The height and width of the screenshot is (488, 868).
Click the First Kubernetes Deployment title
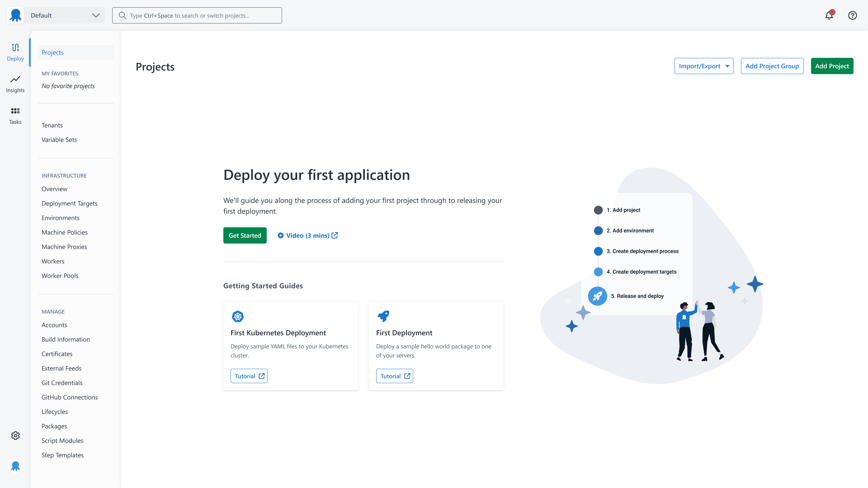point(278,333)
